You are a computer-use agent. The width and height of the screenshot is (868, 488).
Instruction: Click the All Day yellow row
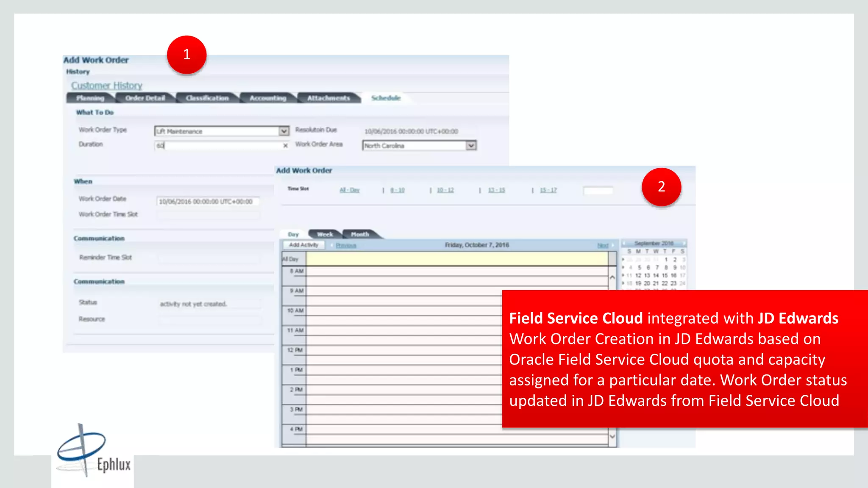point(457,259)
